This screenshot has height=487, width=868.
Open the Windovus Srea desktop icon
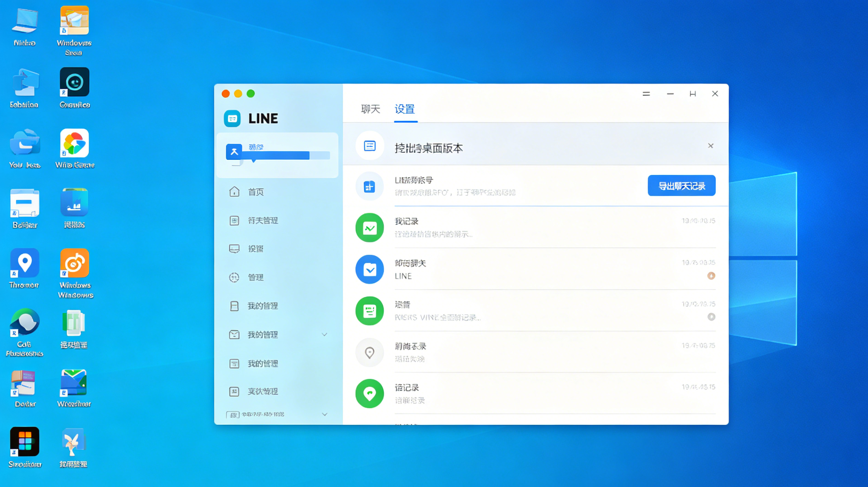(x=74, y=20)
